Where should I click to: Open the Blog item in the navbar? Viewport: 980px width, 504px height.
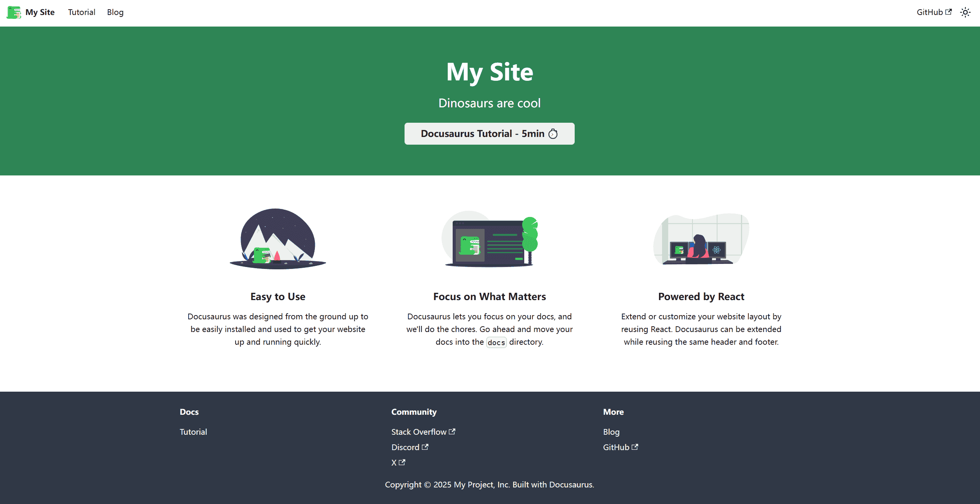(115, 12)
